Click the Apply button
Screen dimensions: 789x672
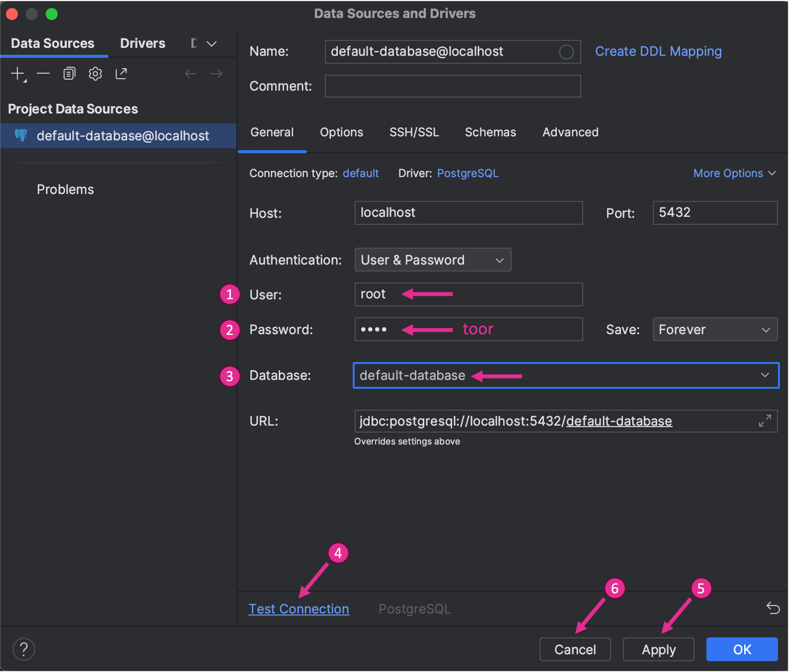(x=658, y=649)
